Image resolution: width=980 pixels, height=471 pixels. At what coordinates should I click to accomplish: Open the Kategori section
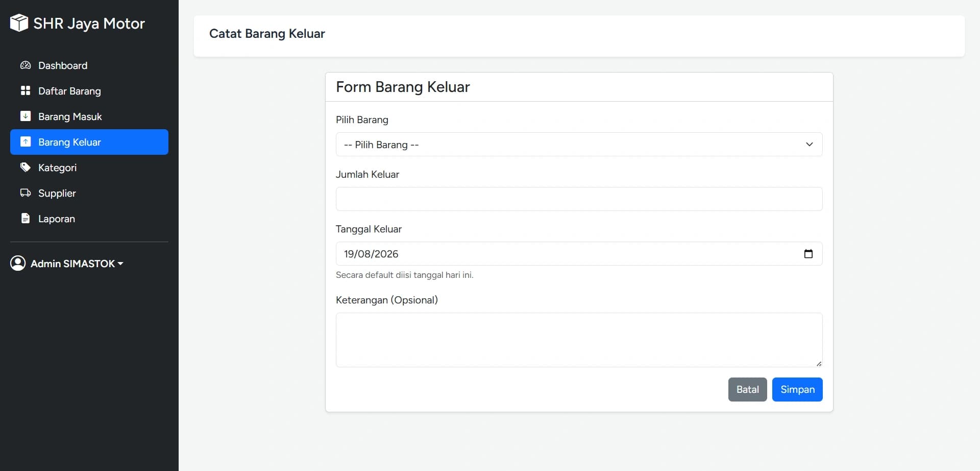[x=89, y=168]
